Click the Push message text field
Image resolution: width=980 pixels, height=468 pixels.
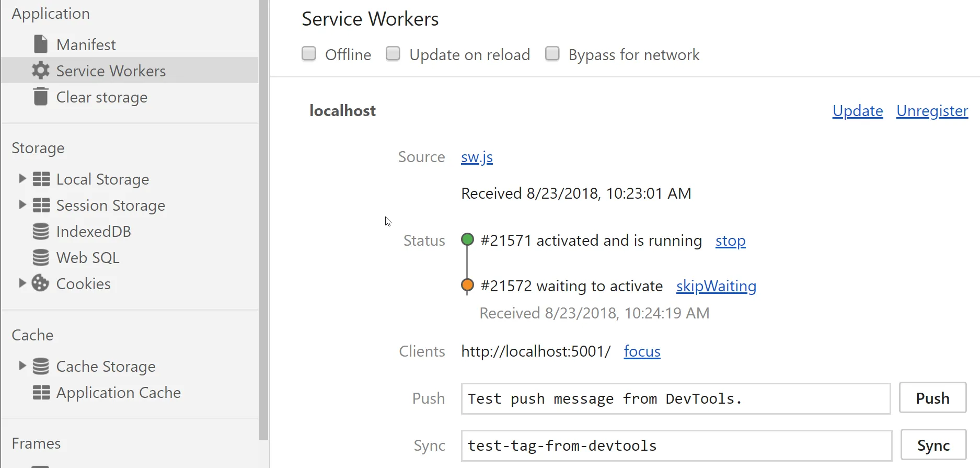point(675,399)
